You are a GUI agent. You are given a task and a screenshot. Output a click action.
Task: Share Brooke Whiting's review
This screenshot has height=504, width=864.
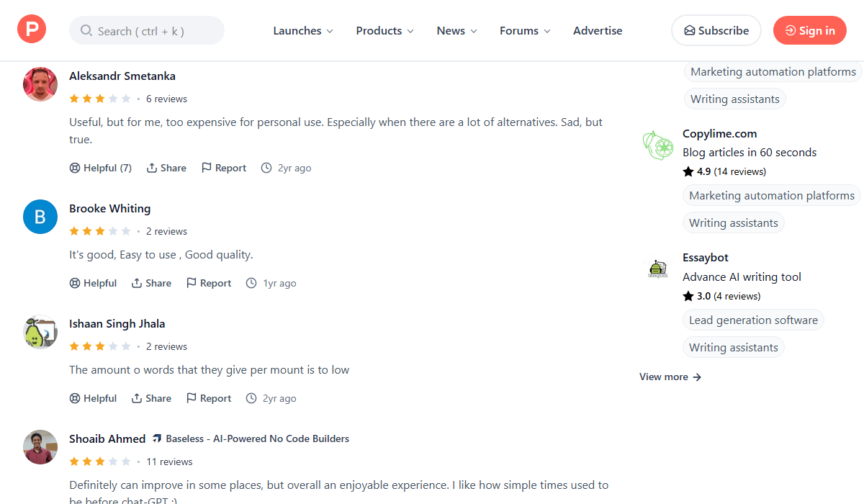(151, 283)
